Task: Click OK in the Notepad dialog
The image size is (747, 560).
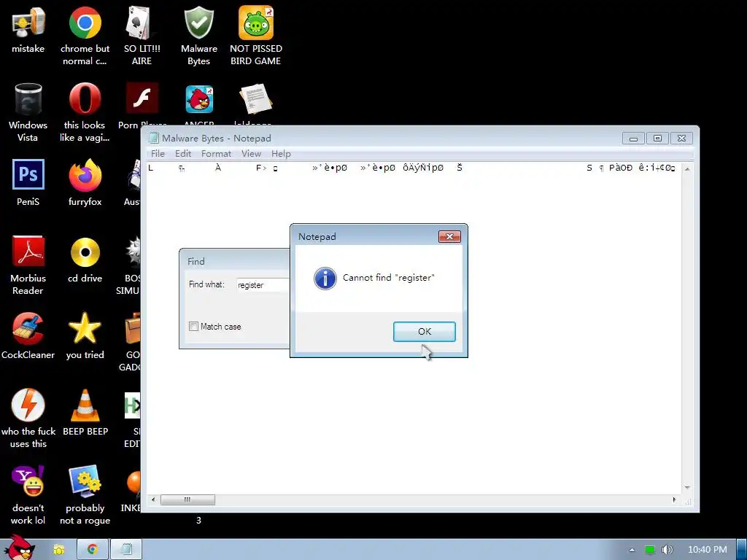Action: [x=424, y=332]
